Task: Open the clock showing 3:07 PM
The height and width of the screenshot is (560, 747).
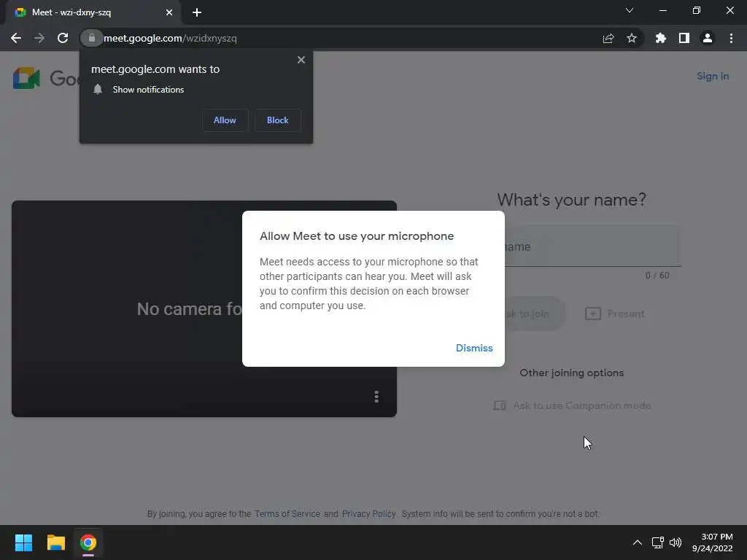Action: tap(712, 542)
